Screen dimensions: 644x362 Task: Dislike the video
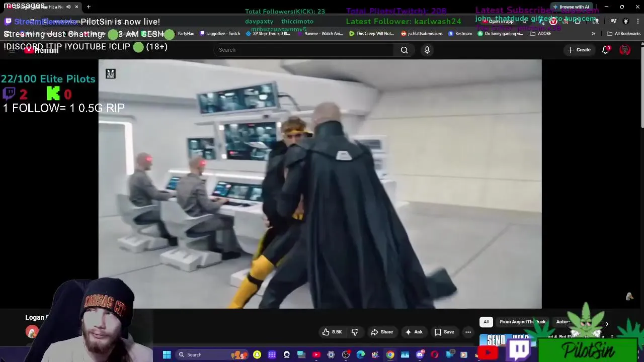pos(355,332)
